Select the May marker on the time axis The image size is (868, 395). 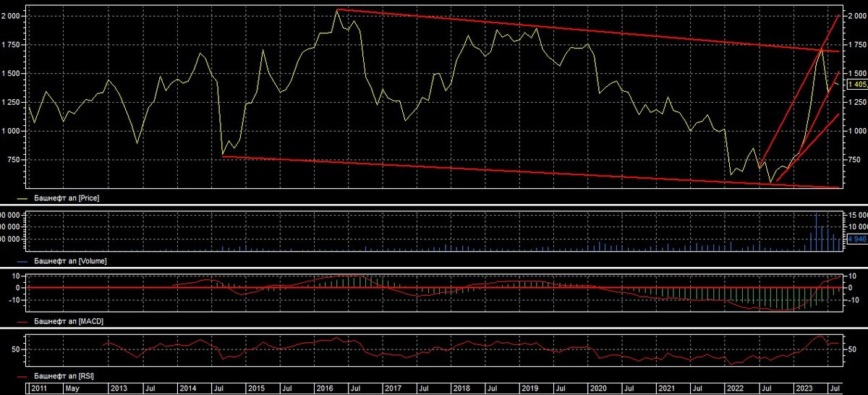[72, 389]
